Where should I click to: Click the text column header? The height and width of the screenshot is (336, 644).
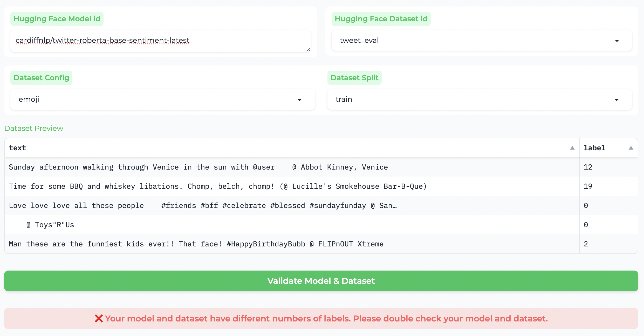tap(292, 148)
